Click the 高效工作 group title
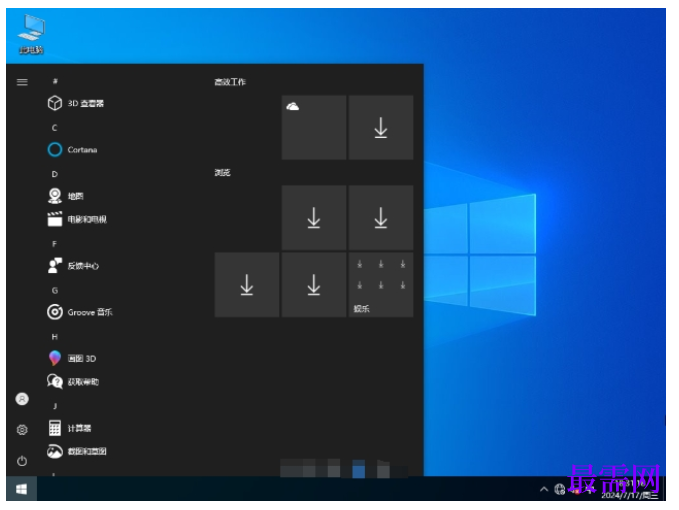 [230, 82]
